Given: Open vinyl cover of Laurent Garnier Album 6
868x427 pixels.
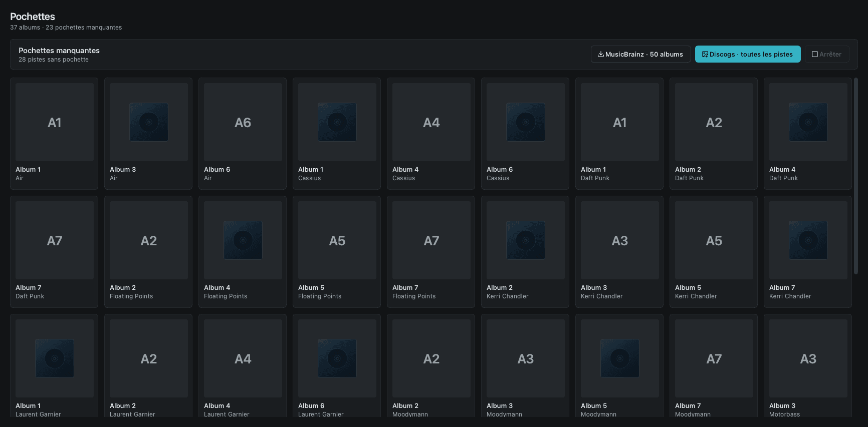Looking at the screenshot, I should (x=337, y=358).
